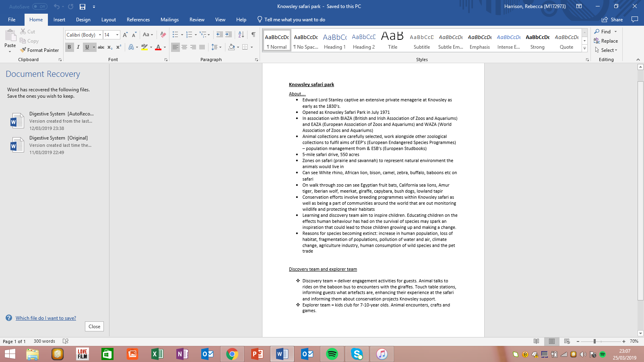Click the Format Painter brush icon
This screenshot has height=362, width=644.
(23, 50)
